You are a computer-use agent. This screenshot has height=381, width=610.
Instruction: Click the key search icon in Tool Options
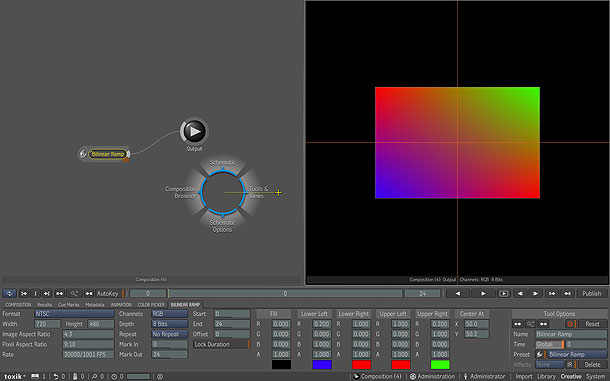point(530,324)
